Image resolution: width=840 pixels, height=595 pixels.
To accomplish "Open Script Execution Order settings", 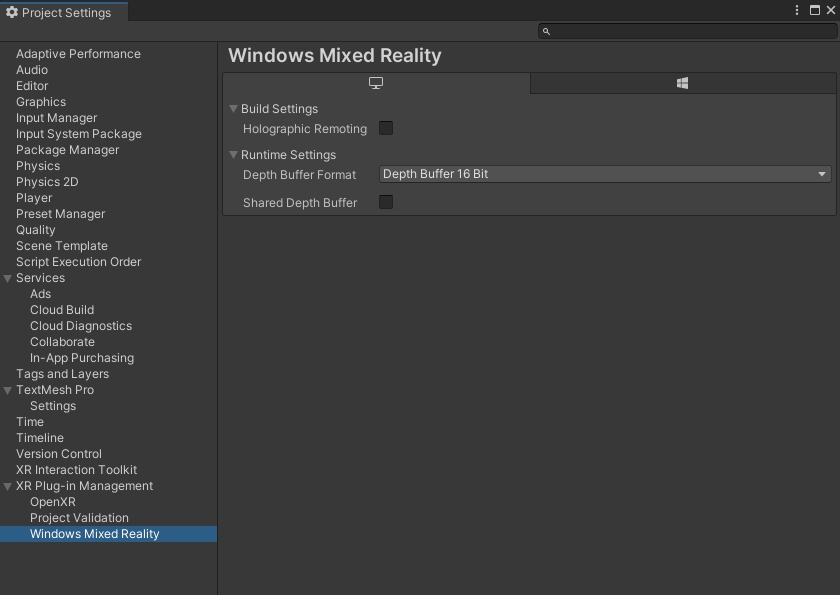I will coord(78,262).
